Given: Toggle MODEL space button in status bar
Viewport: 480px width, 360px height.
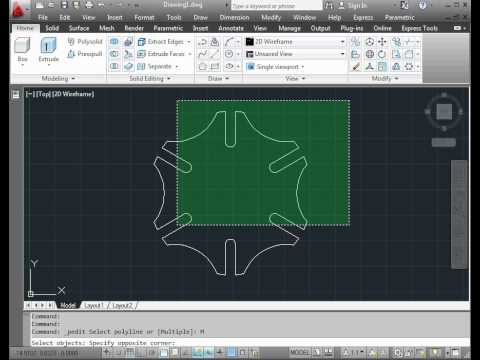Looking at the screenshot, I should [300, 352].
